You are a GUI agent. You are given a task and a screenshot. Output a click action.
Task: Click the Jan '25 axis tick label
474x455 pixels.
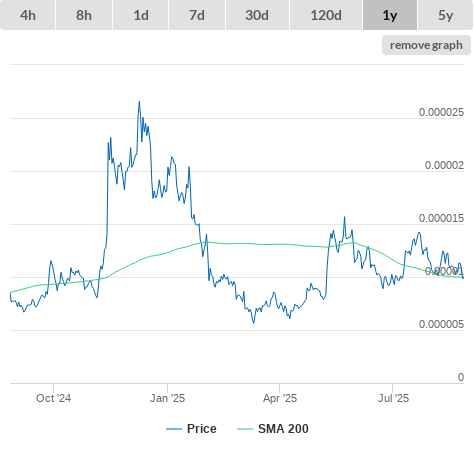[x=167, y=398]
